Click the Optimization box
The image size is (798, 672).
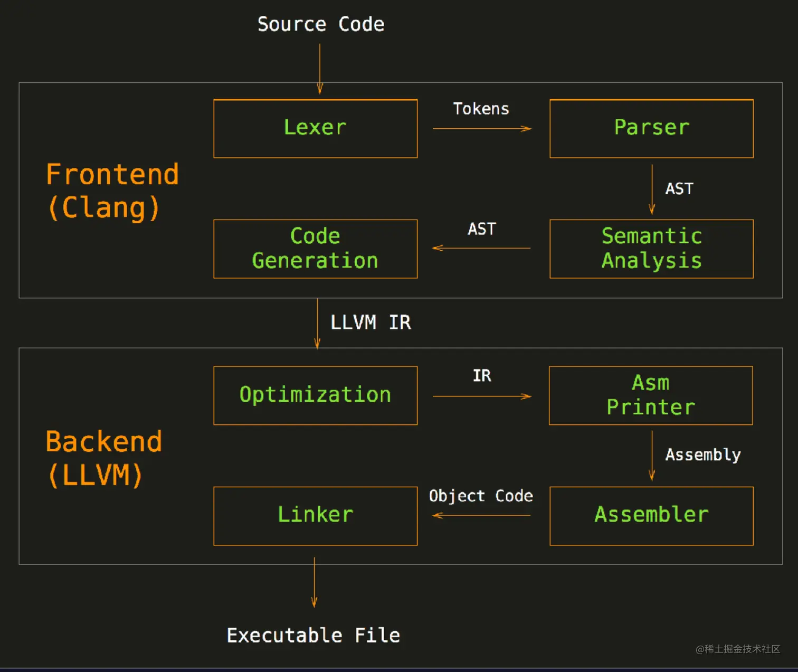(315, 395)
